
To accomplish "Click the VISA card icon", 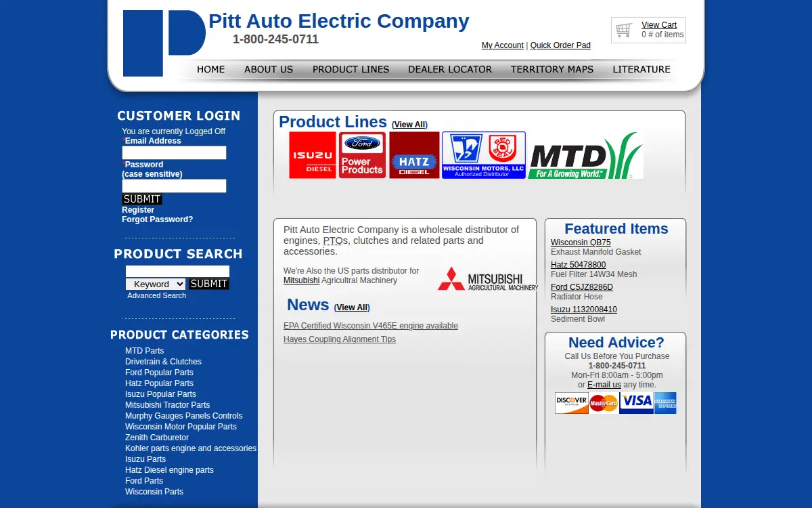I will coord(637,403).
